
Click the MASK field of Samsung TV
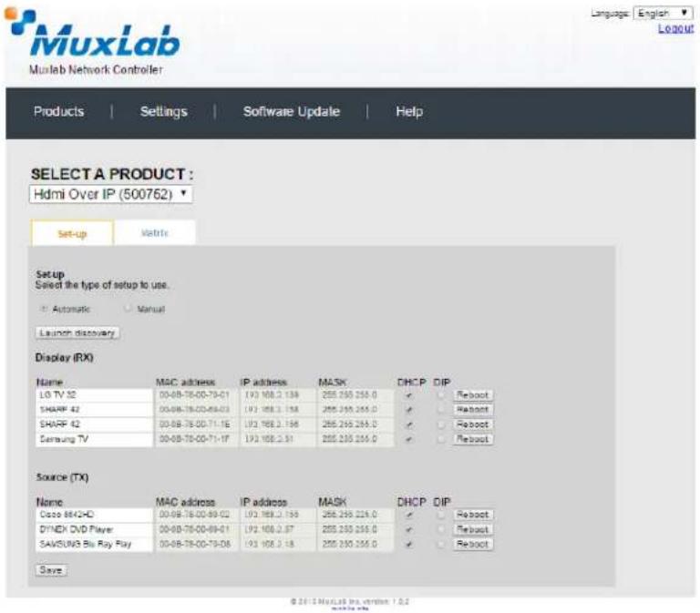point(355,439)
